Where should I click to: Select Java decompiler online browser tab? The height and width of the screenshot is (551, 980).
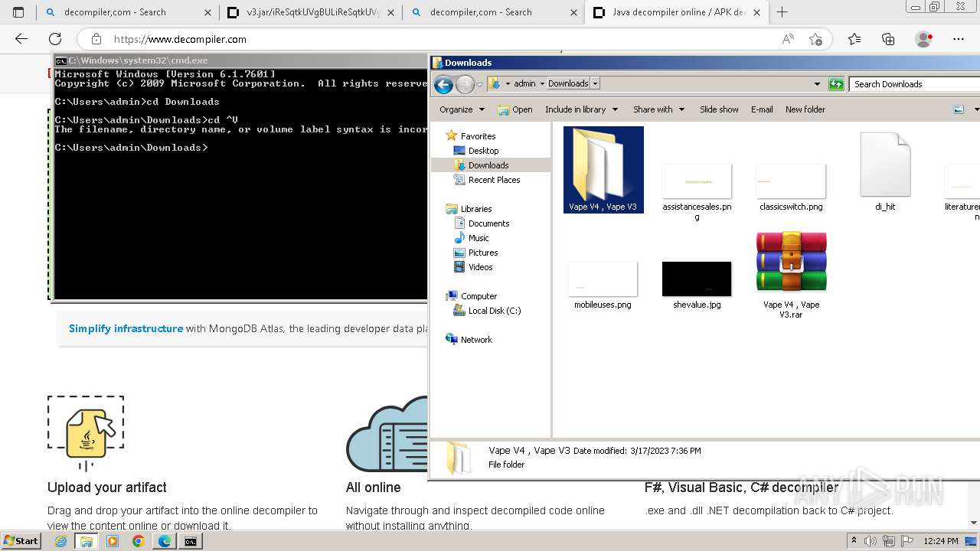678,12
